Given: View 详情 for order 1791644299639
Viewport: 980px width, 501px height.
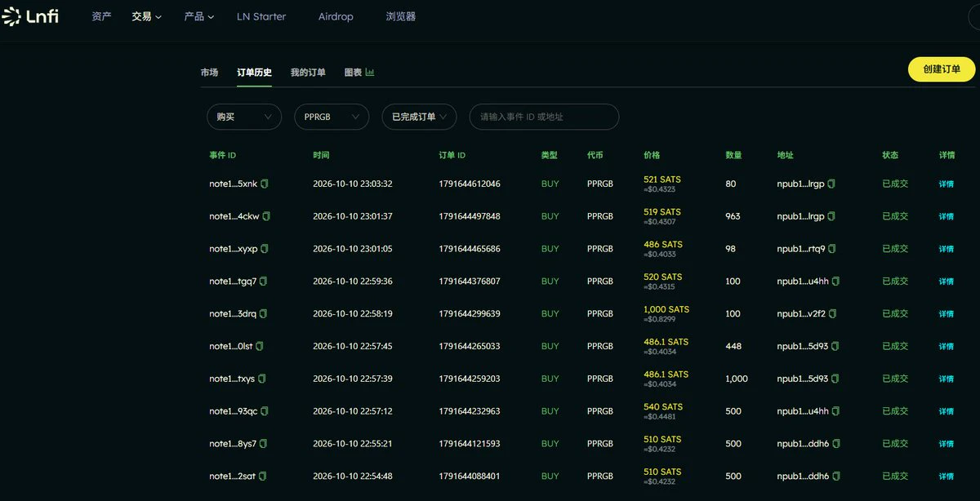Looking at the screenshot, I should (947, 314).
